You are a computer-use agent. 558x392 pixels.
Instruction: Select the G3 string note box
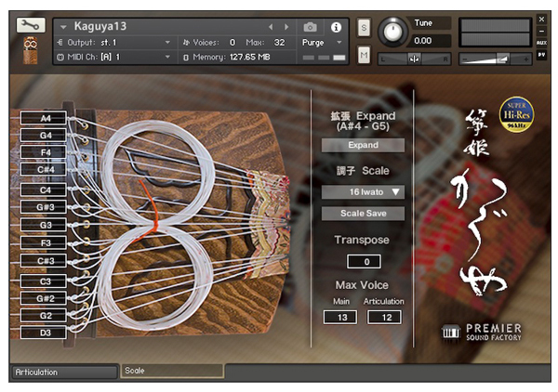(44, 225)
